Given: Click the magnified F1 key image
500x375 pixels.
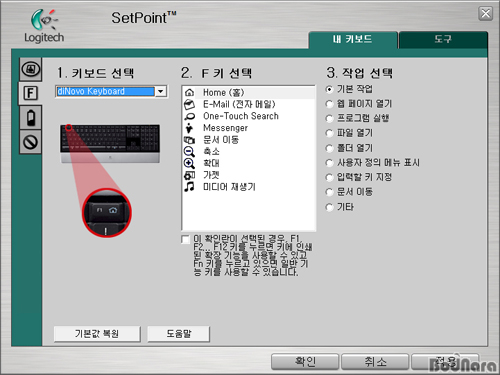Looking at the screenshot, I should (x=107, y=213).
